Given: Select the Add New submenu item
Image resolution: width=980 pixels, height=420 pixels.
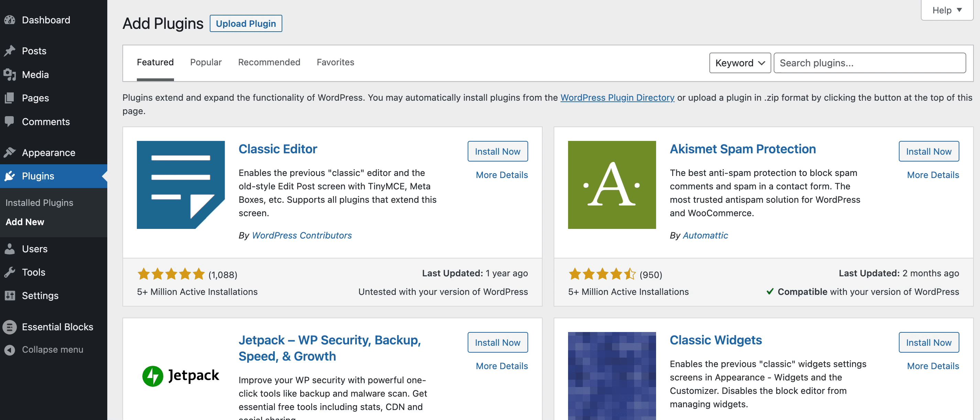Looking at the screenshot, I should pyautogui.click(x=25, y=222).
